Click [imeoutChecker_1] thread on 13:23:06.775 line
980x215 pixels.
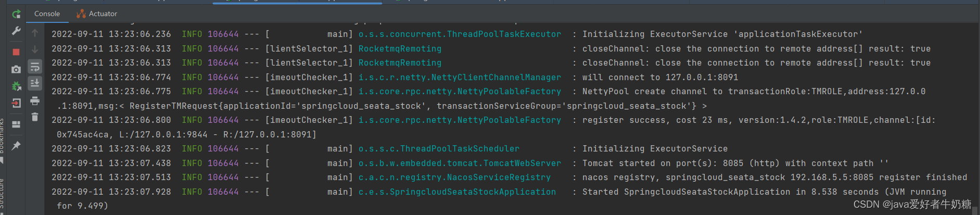pos(309,92)
